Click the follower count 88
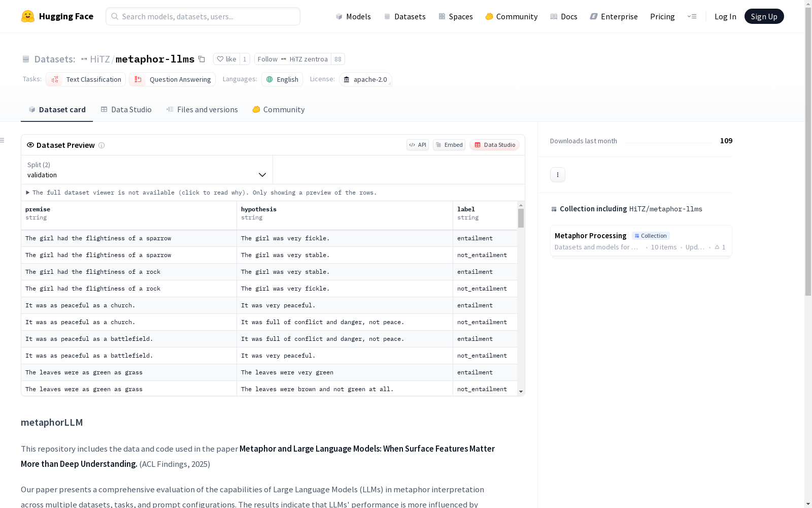 pos(338,59)
